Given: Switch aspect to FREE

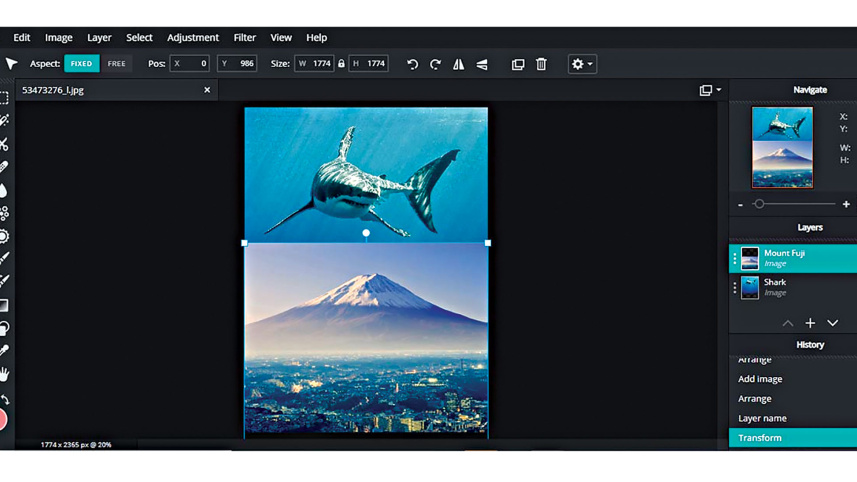Looking at the screenshot, I should point(117,64).
